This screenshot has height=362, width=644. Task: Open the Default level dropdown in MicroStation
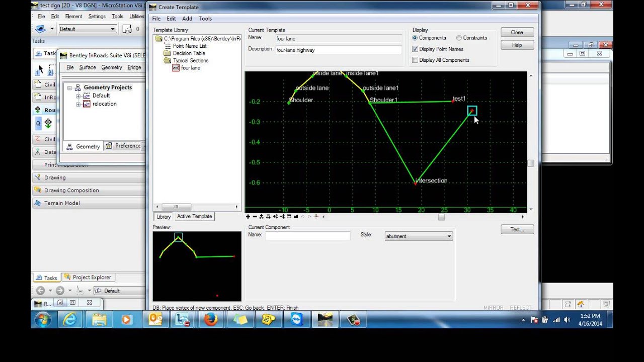pyautogui.click(x=88, y=29)
